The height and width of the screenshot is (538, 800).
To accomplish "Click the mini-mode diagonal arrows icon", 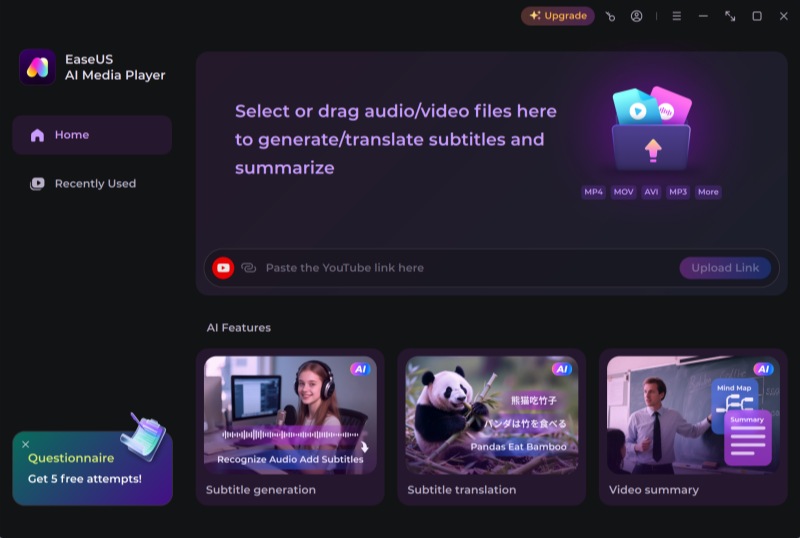I will tap(730, 16).
